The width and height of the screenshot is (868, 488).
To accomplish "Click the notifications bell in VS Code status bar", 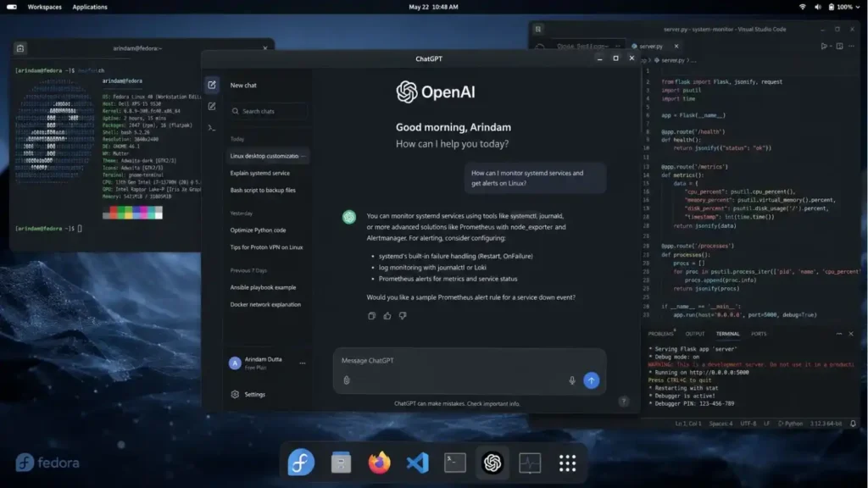I will click(853, 424).
